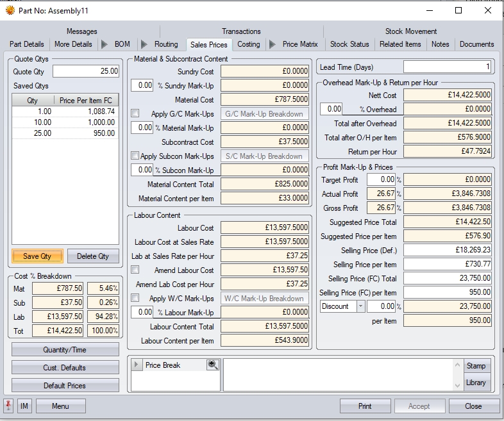Open the Discount dropdown
Viewport: 504px width, 421px height.
[360, 306]
